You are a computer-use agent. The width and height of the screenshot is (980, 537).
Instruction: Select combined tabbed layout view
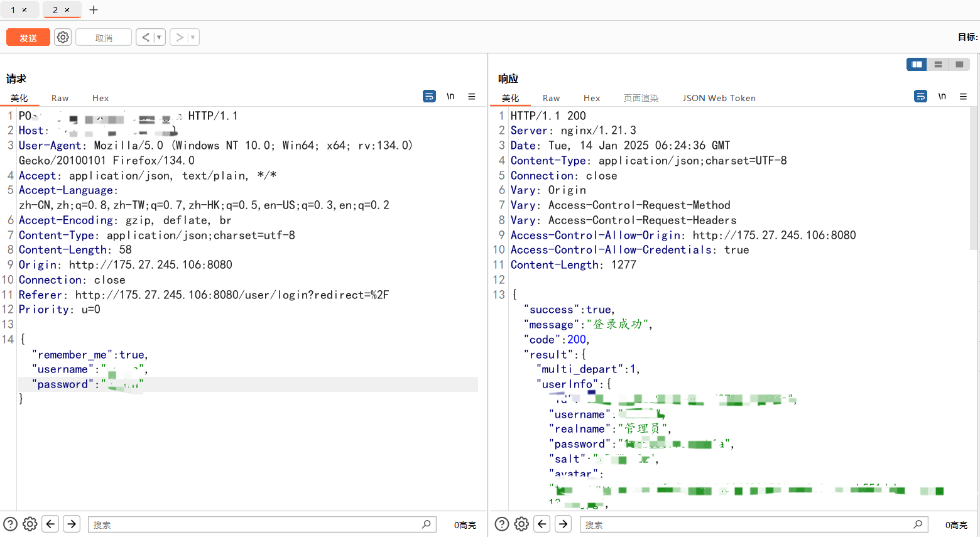coord(959,64)
